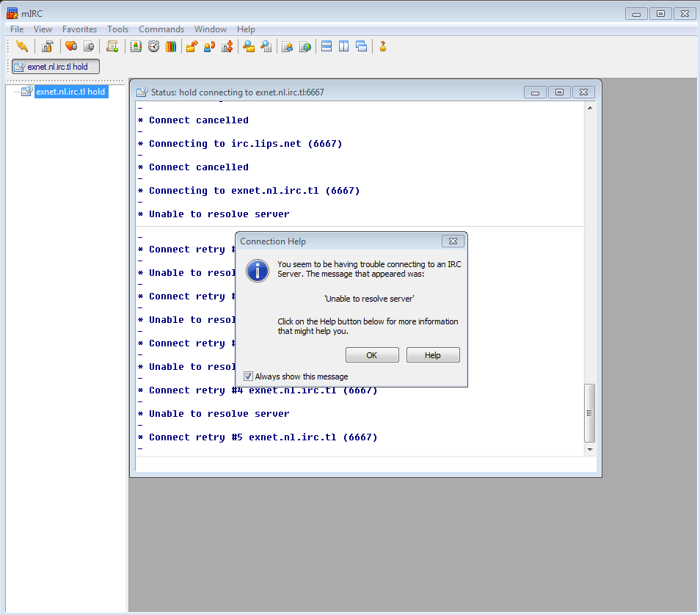Click the Cascade windows icon
The image size is (700, 615).
click(x=362, y=46)
